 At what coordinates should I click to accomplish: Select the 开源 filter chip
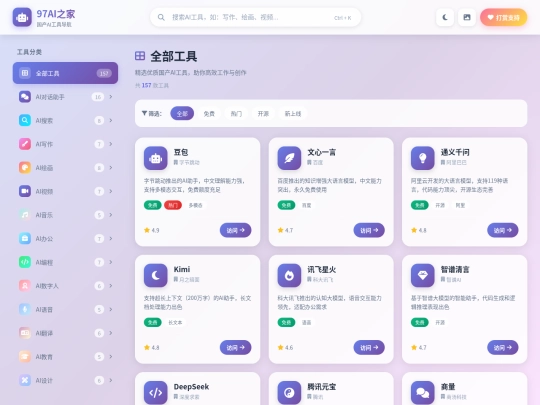pyautogui.click(x=263, y=113)
